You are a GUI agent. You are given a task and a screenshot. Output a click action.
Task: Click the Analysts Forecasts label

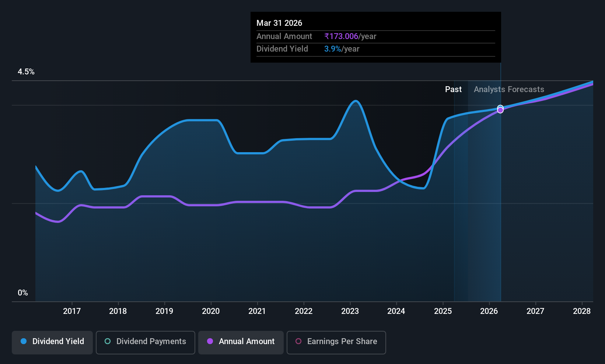tap(509, 90)
